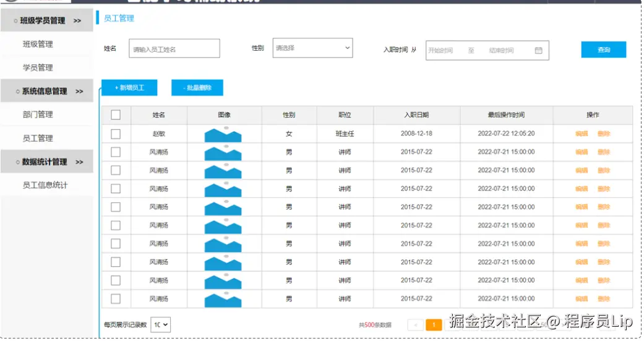The image size is (644, 341).
Task: Collapse the 系统信息管理 group using its >> arrows
Action: tap(79, 91)
